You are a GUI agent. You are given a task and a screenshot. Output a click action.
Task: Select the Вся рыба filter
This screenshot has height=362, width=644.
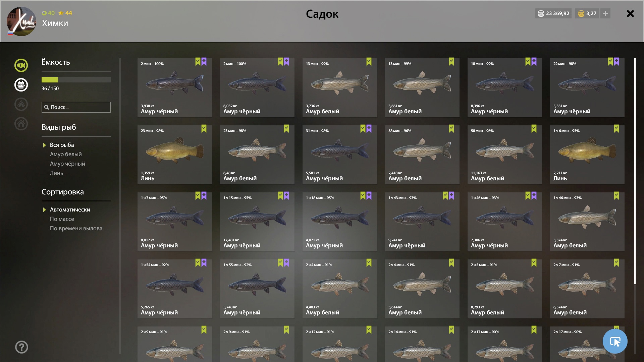[62, 145]
